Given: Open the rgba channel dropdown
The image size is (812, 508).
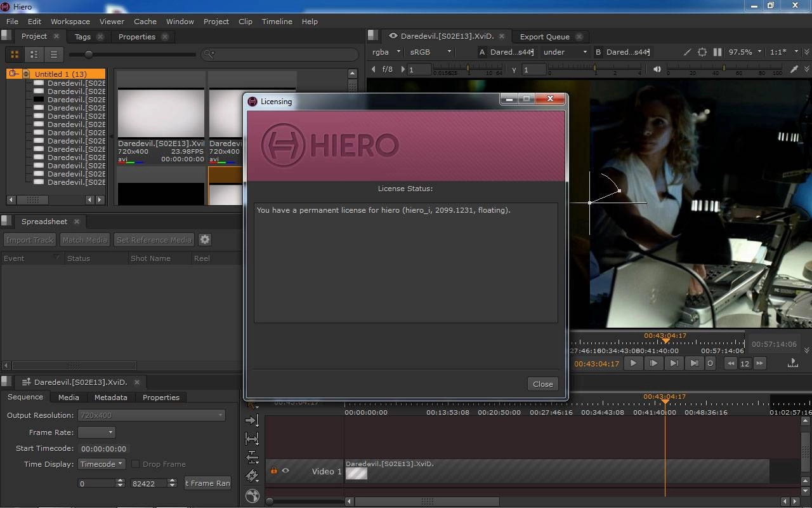Looking at the screenshot, I should 387,52.
